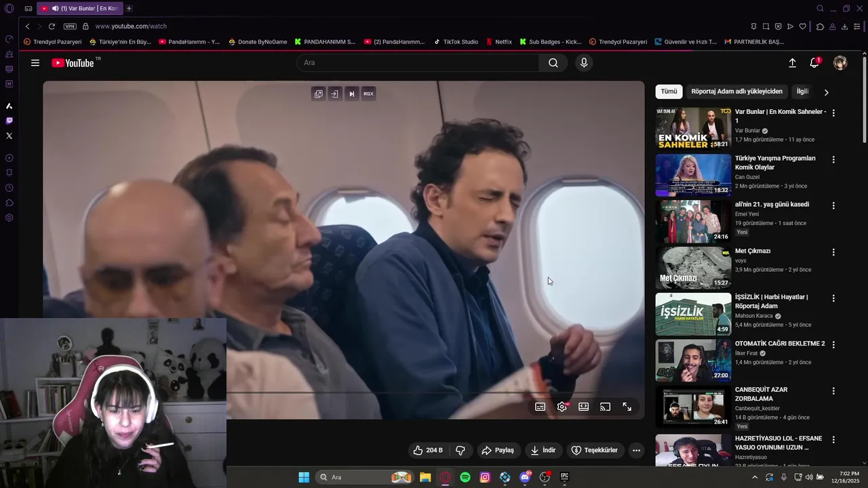Image resolution: width=868 pixels, height=488 pixels.
Task: Open browser extensions puzzle icon
Action: (820, 26)
